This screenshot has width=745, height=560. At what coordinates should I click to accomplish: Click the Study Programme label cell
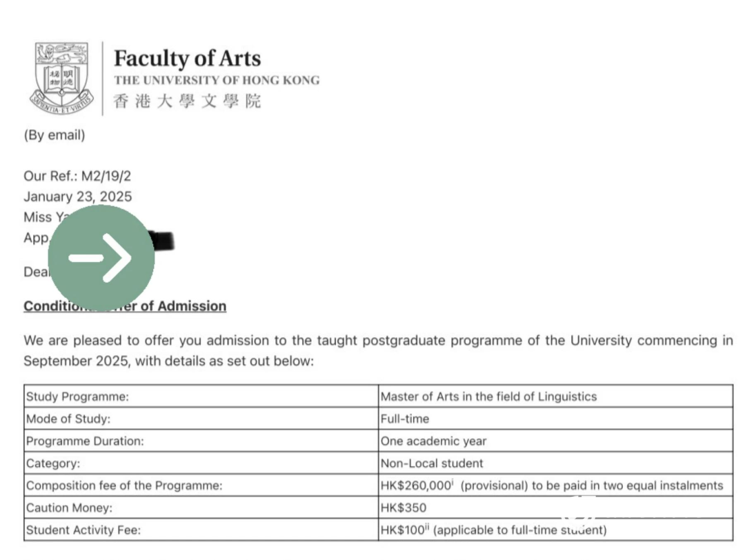click(x=77, y=397)
